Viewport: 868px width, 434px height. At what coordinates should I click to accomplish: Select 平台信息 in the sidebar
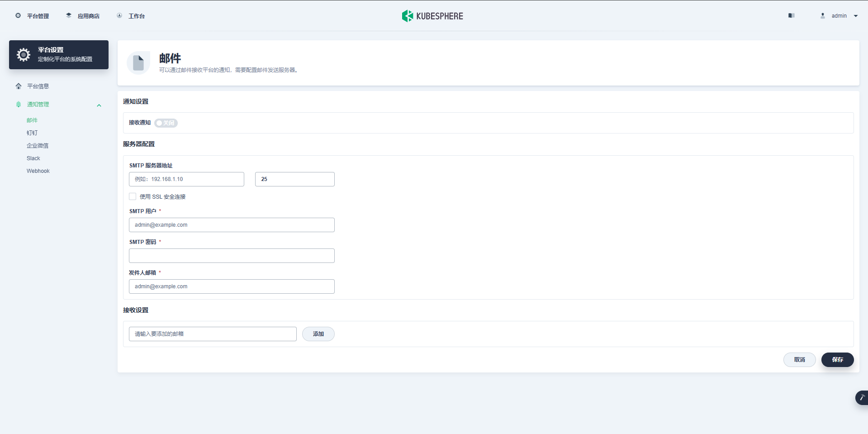pos(38,86)
